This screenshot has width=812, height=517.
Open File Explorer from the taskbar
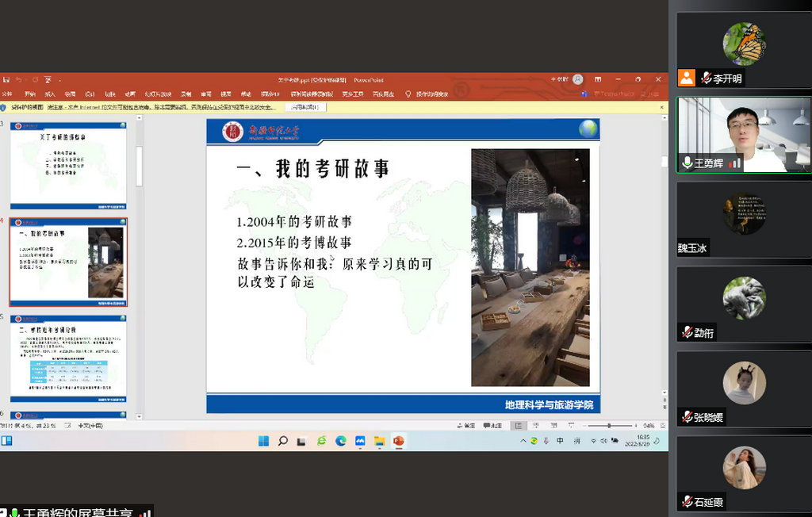coord(379,441)
